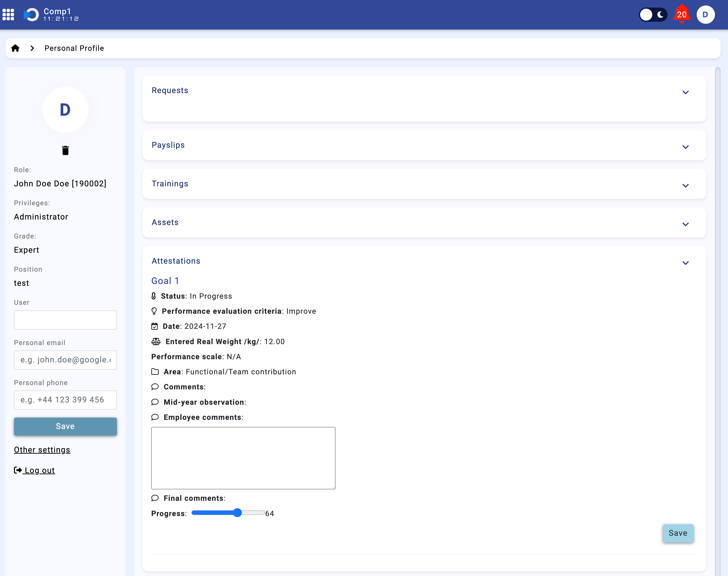
Task: Click the weight value 12.00
Action: pyautogui.click(x=274, y=341)
